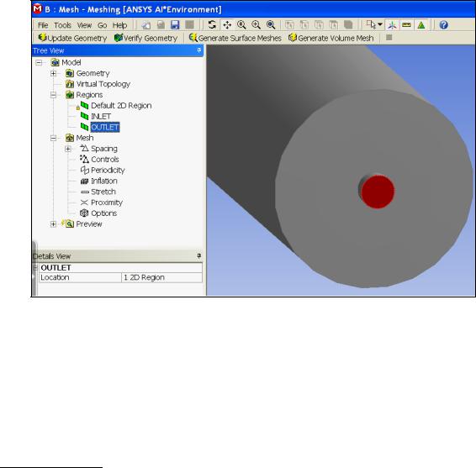Image resolution: width=476 pixels, height=468 pixels.
Task: Select the Mesh tree item
Action: (x=85, y=138)
